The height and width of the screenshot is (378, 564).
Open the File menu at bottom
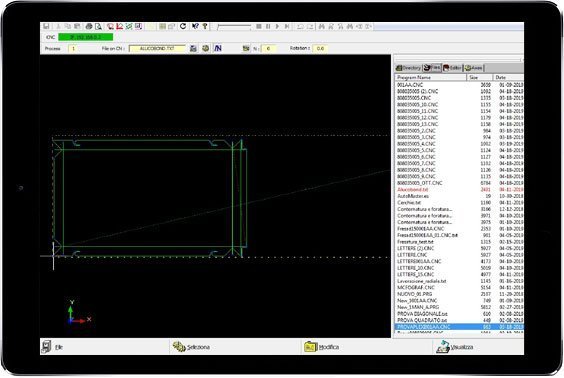pyautogui.click(x=53, y=347)
